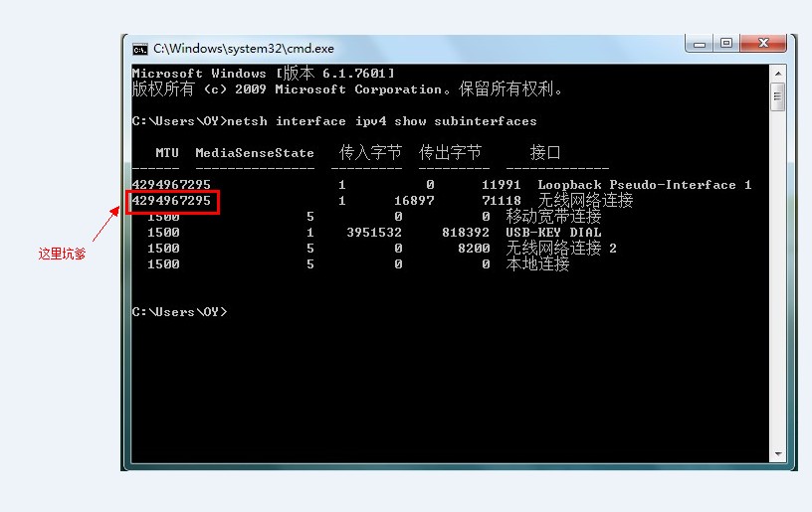Click the red 这里坑爹 annotation label

coord(62,254)
